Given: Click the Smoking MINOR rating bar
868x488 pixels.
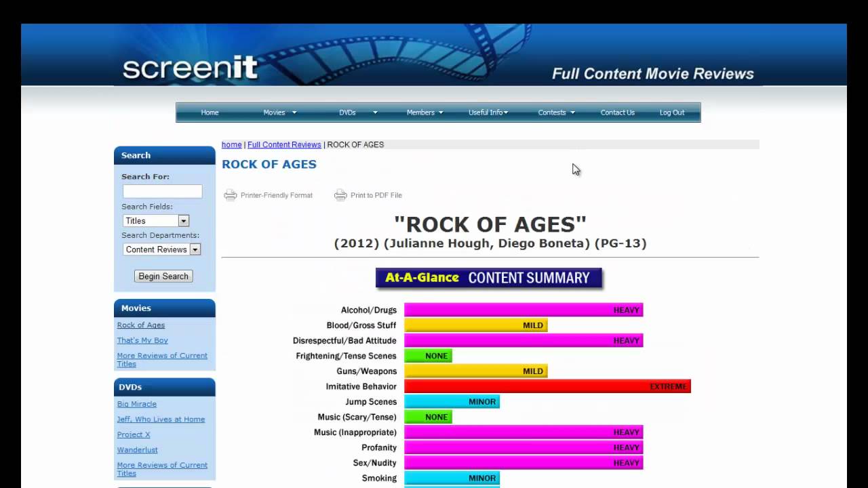Looking at the screenshot, I should pos(452,478).
